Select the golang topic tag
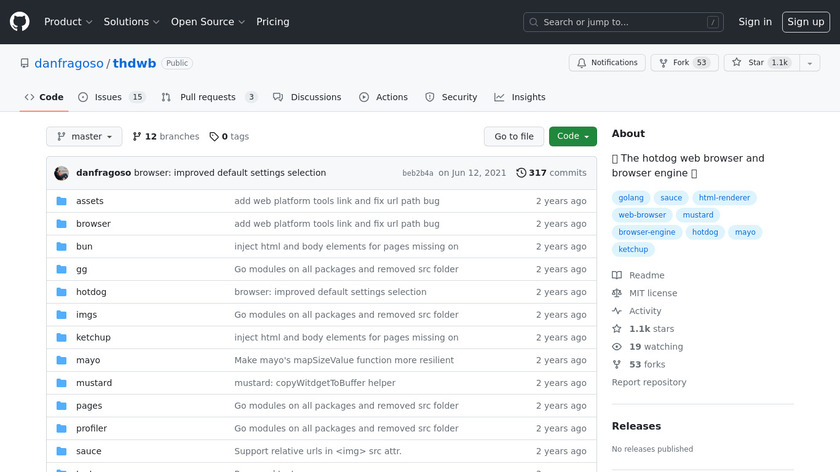The width and height of the screenshot is (840, 472). point(632,198)
